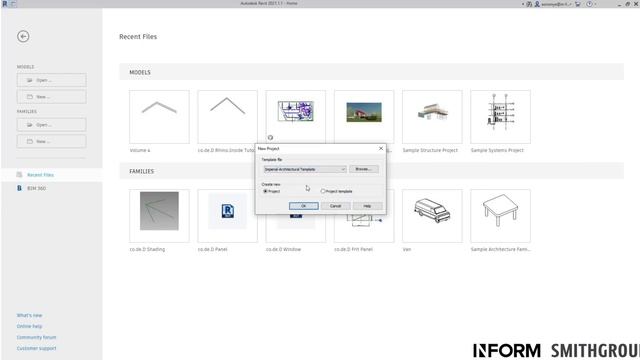Cancel the New Project dialog
The width and height of the screenshot is (640, 360).
click(x=336, y=206)
